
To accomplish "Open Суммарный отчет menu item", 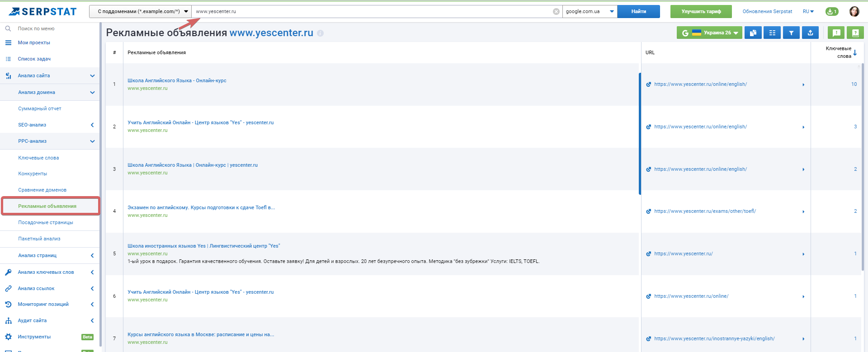I will pyautogui.click(x=40, y=108).
